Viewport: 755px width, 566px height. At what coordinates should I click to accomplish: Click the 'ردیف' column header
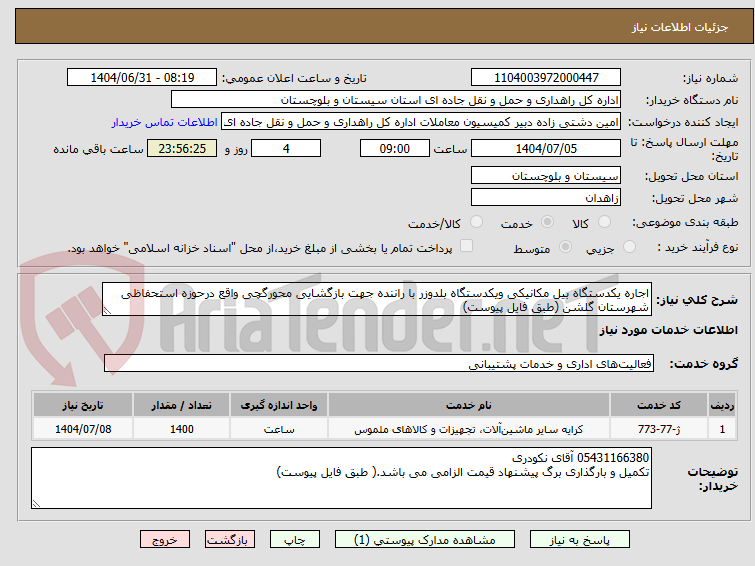[x=722, y=405]
